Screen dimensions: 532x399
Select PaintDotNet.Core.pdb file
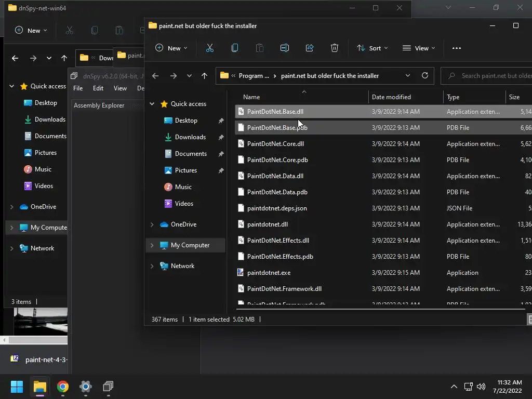[383, 160]
